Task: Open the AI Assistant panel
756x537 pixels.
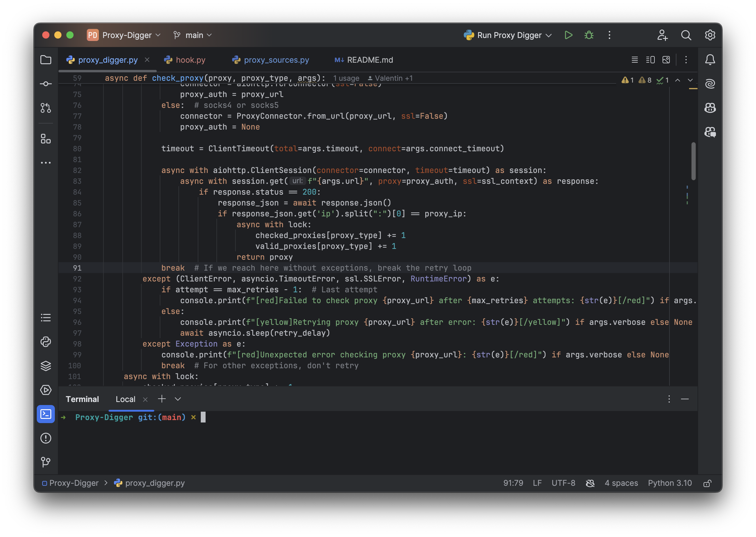Action: tap(710, 83)
